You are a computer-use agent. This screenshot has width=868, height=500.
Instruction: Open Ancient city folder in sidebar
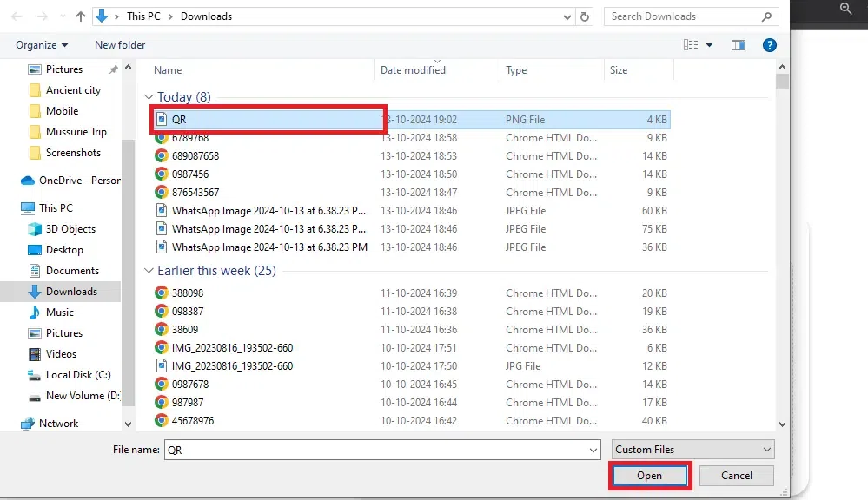click(x=73, y=90)
